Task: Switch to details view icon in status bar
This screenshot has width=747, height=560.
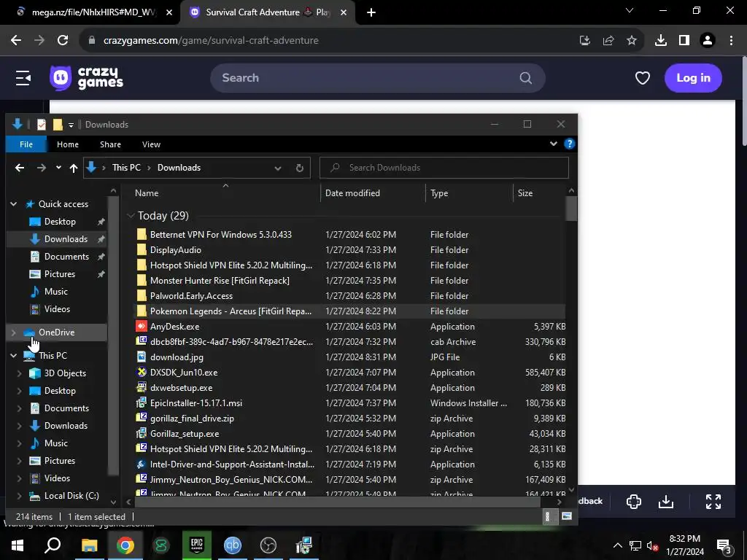Action: pos(548,516)
